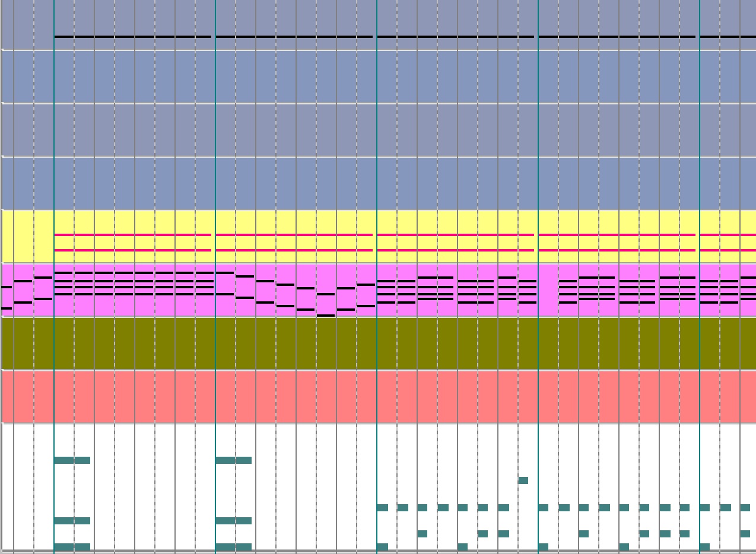Select fourth black note segment in top track
The width and height of the screenshot is (756, 554).
pyautogui.click(x=617, y=37)
